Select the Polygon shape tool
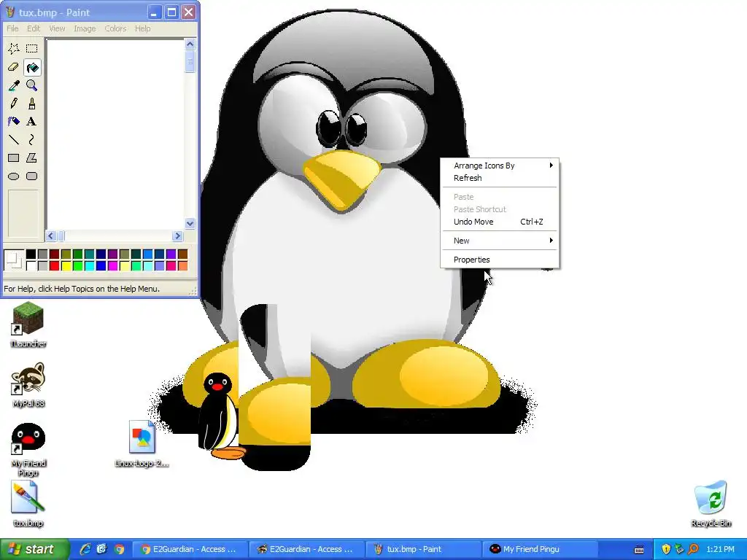 32,157
